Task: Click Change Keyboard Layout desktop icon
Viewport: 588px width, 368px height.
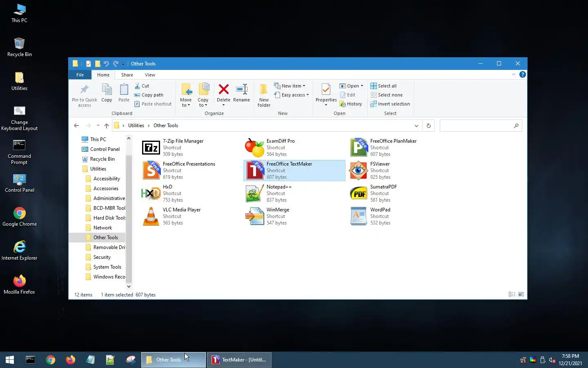Action: pyautogui.click(x=20, y=118)
